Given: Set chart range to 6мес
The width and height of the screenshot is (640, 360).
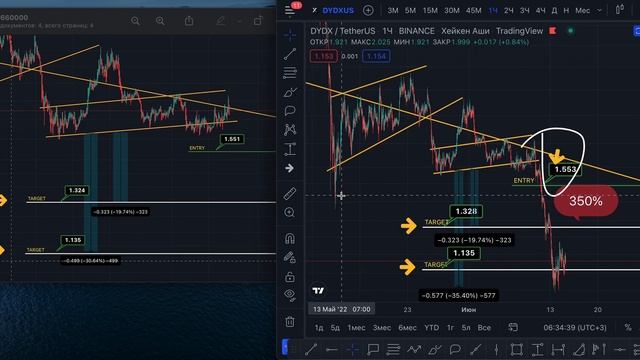Looking at the screenshot, I should [x=407, y=328].
